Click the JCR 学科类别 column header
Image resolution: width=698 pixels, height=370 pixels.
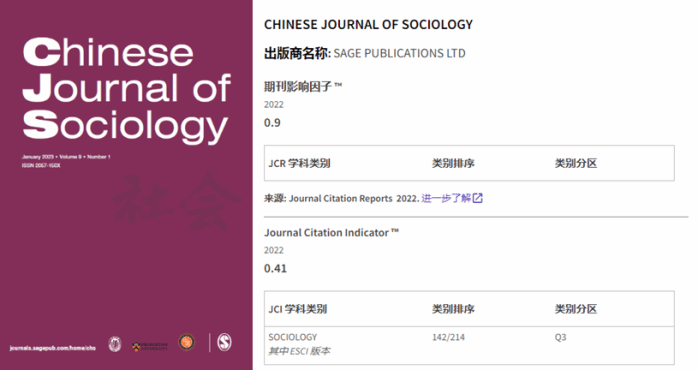299,163
